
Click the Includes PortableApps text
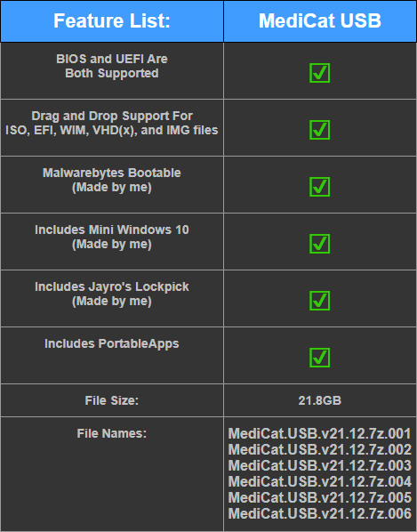coord(112,343)
